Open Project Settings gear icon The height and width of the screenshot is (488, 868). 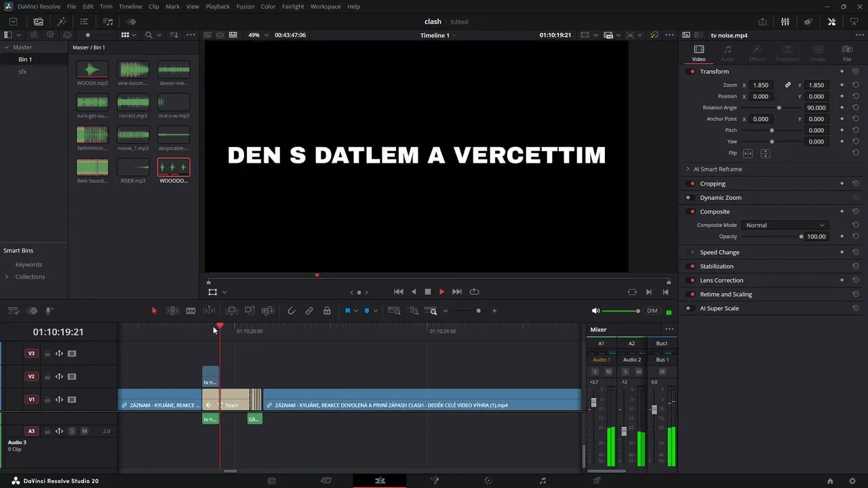pos(852,481)
